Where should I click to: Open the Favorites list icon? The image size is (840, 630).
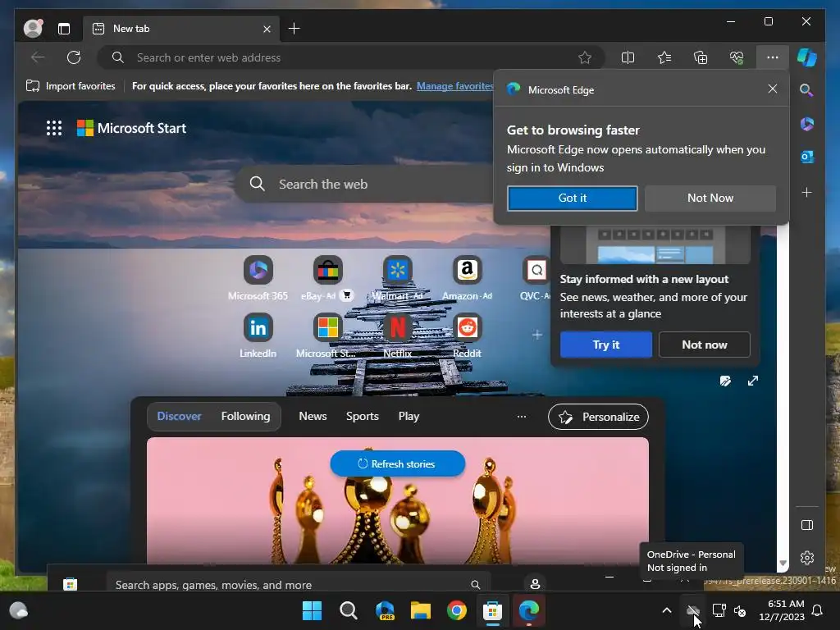(x=664, y=57)
